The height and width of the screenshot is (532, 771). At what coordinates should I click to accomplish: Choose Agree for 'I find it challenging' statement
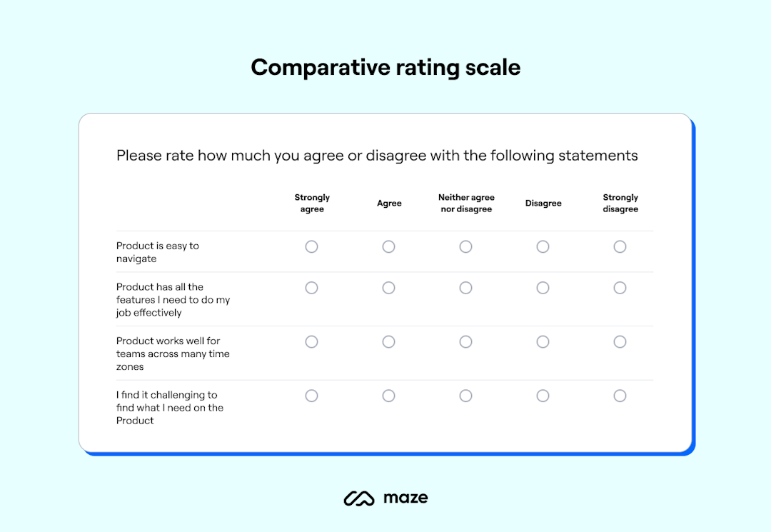tap(388, 395)
